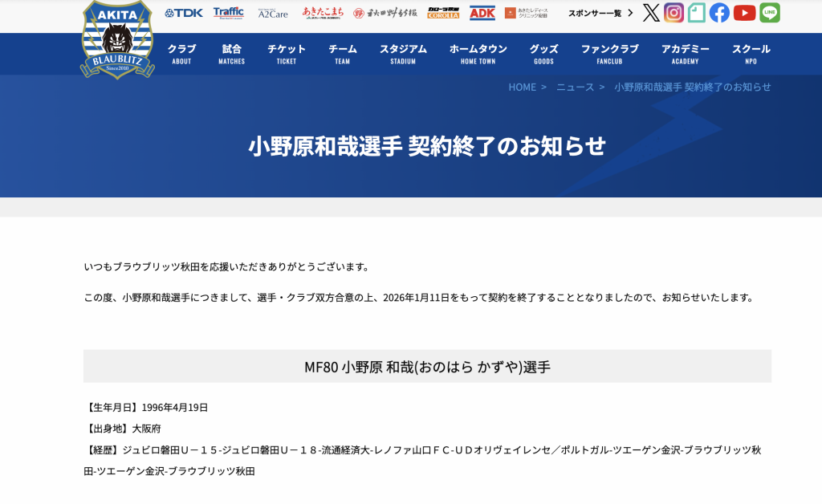The height and width of the screenshot is (504, 822).
Task: Click the Traffic sponsor logo
Action: (229, 13)
